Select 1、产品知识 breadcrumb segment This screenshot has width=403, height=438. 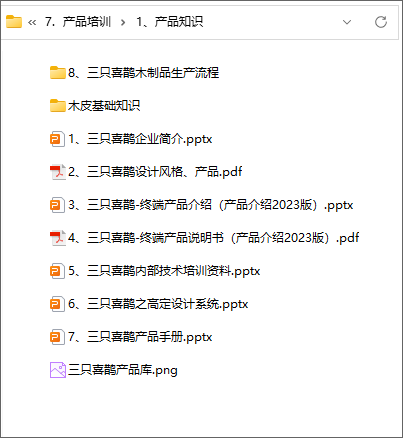169,22
